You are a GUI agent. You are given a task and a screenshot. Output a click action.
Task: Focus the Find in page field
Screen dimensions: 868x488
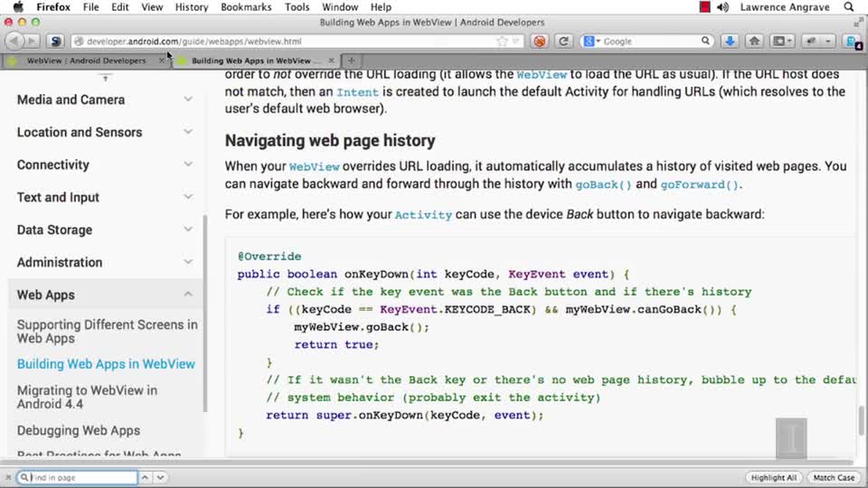tap(77, 477)
